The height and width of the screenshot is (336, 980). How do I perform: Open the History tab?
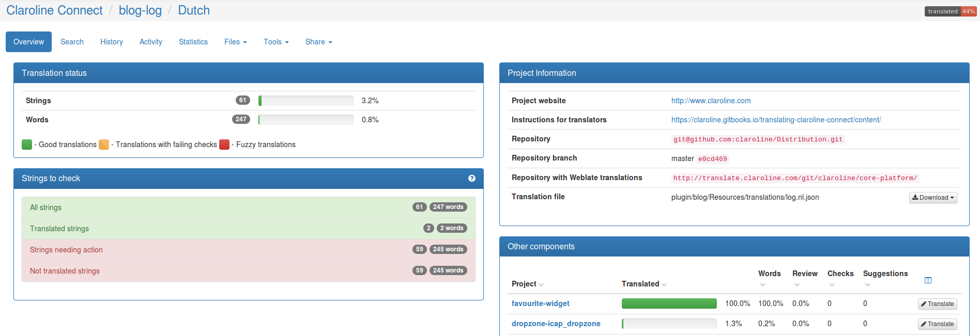click(112, 42)
